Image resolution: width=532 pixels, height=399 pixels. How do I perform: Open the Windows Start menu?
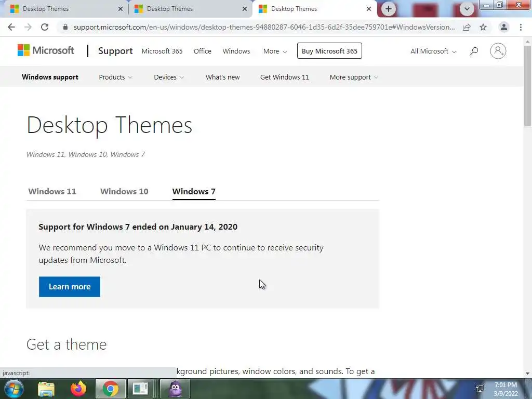[x=14, y=389]
